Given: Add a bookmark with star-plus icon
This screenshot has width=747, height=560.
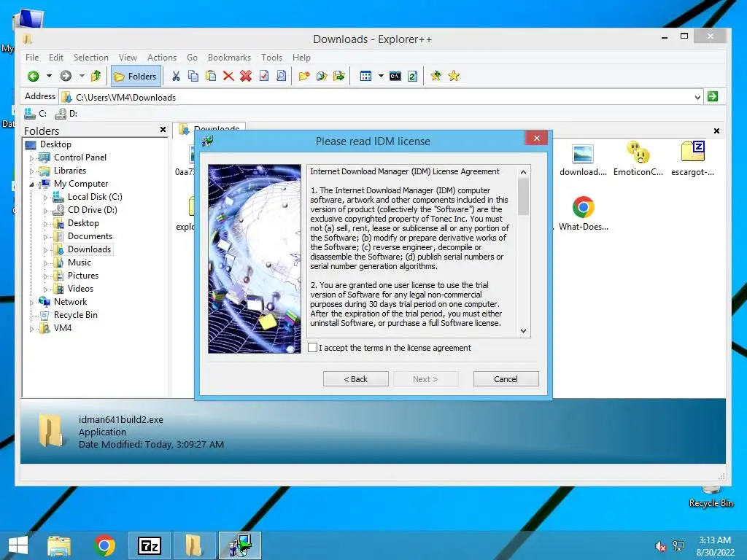Looking at the screenshot, I should point(436,76).
